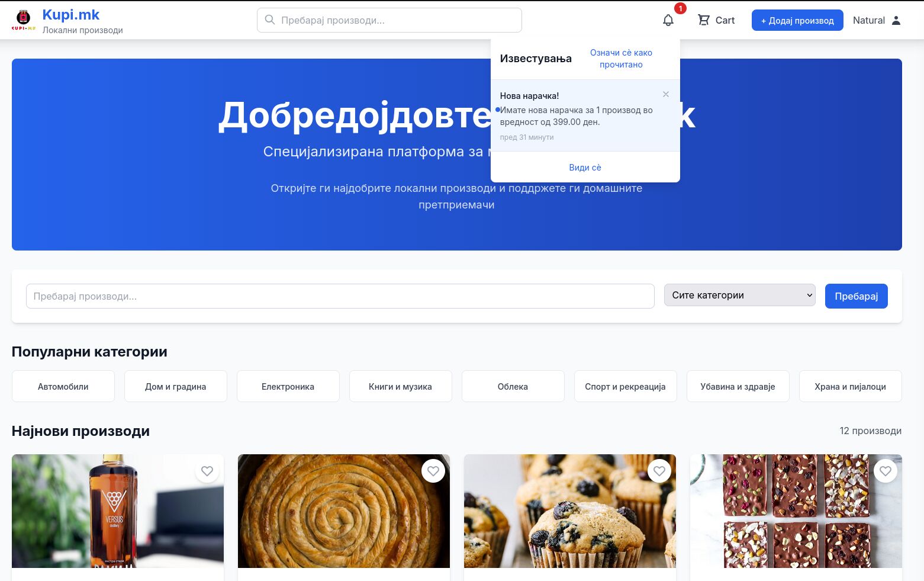924x581 pixels.
Task: Choose the 'Автомобили' category
Action: pyautogui.click(x=63, y=386)
